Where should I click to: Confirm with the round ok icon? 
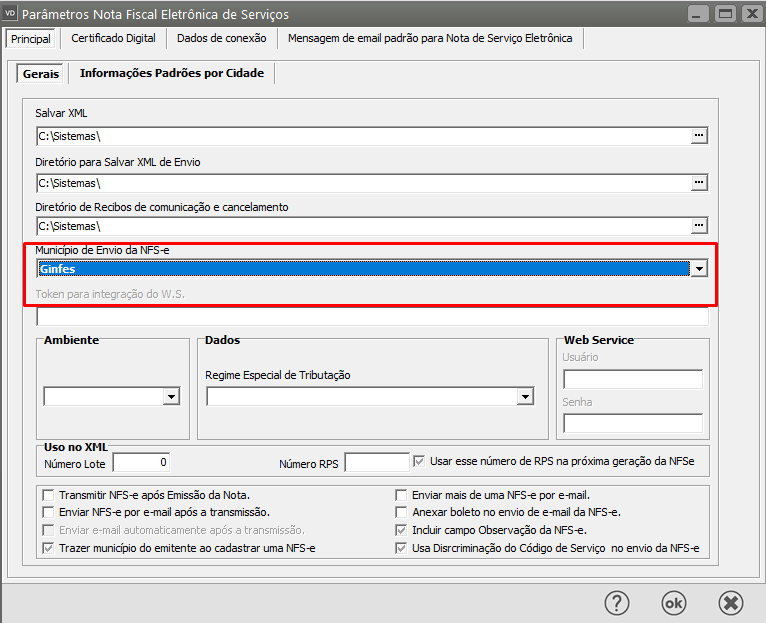click(x=674, y=602)
